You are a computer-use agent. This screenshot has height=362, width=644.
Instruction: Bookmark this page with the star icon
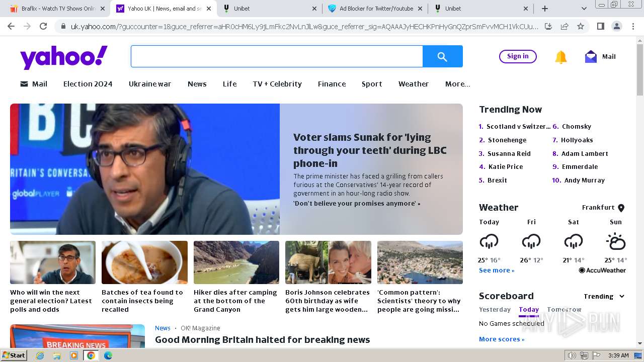pos(581,26)
